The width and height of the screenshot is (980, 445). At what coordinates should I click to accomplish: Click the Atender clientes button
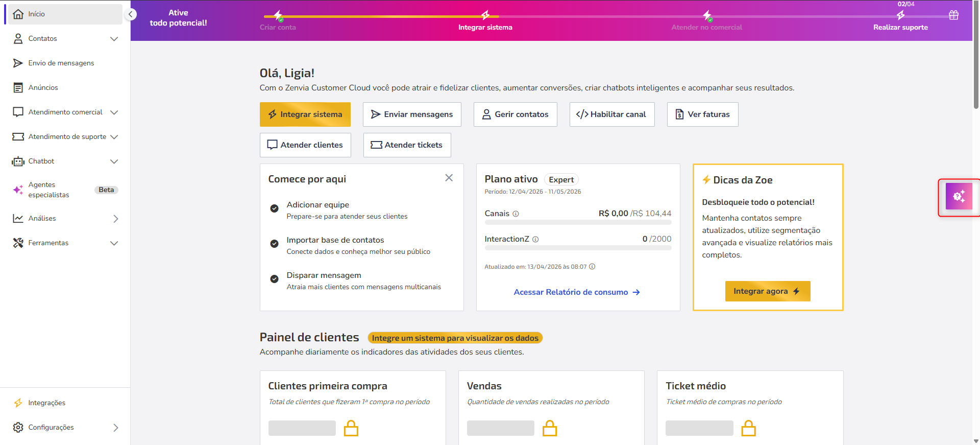[305, 145]
